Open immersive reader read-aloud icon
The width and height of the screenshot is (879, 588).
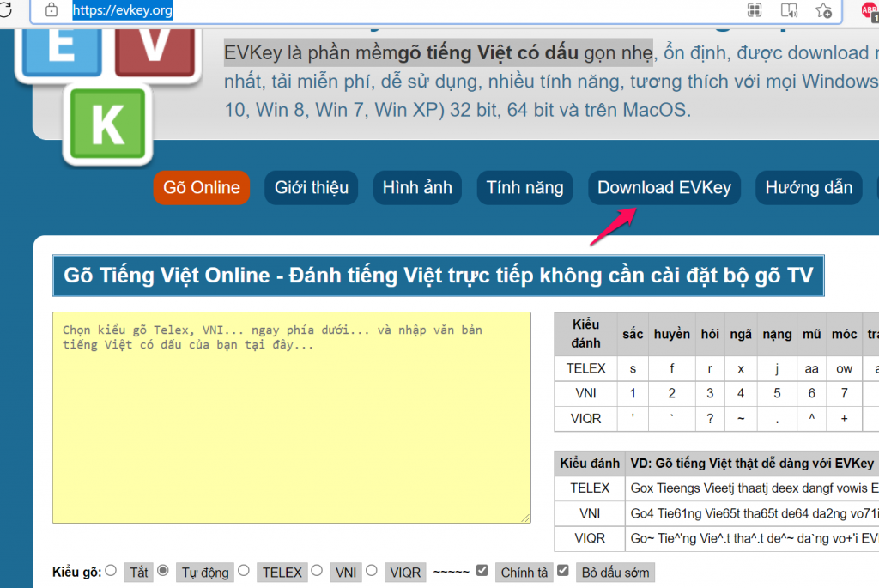[x=789, y=10]
